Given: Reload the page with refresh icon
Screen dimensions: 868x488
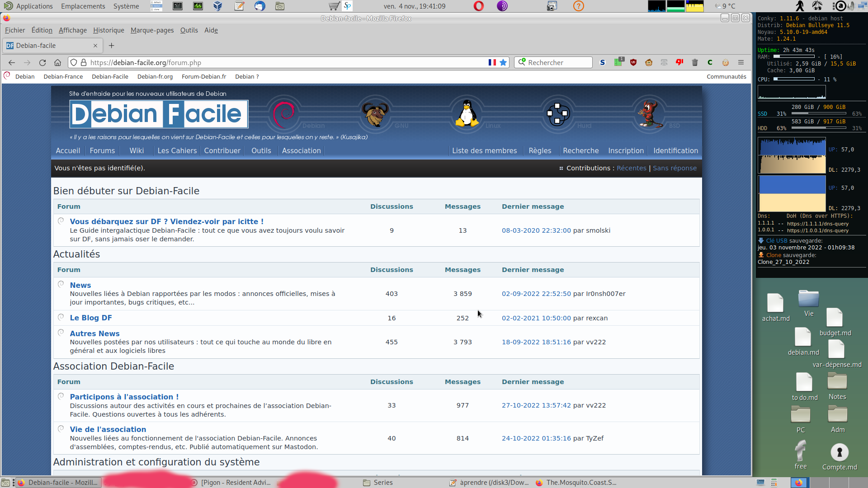Looking at the screenshot, I should tap(42, 62).
